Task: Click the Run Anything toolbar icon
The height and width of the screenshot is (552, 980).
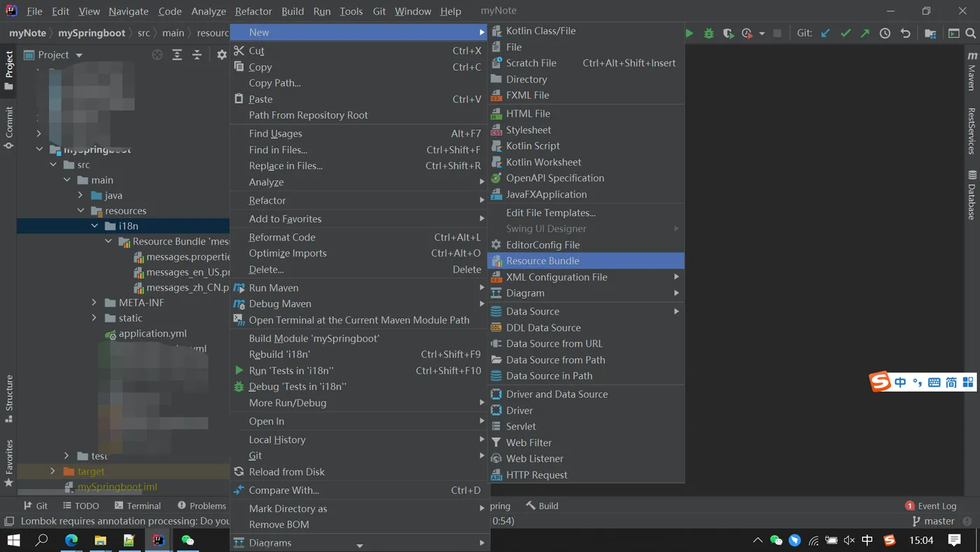Action: pos(953,33)
